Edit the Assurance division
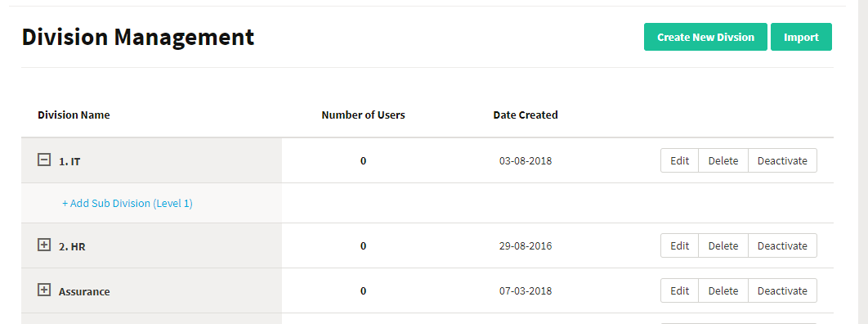 tap(679, 290)
